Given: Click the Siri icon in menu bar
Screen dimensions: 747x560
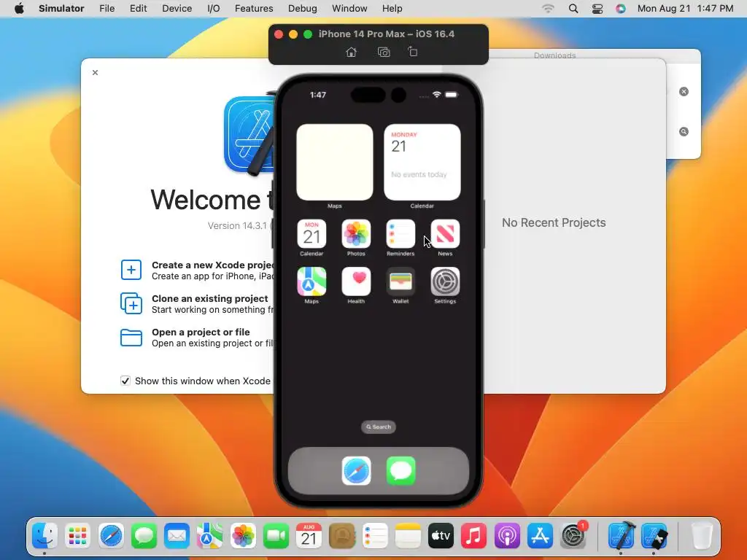Looking at the screenshot, I should pos(620,9).
